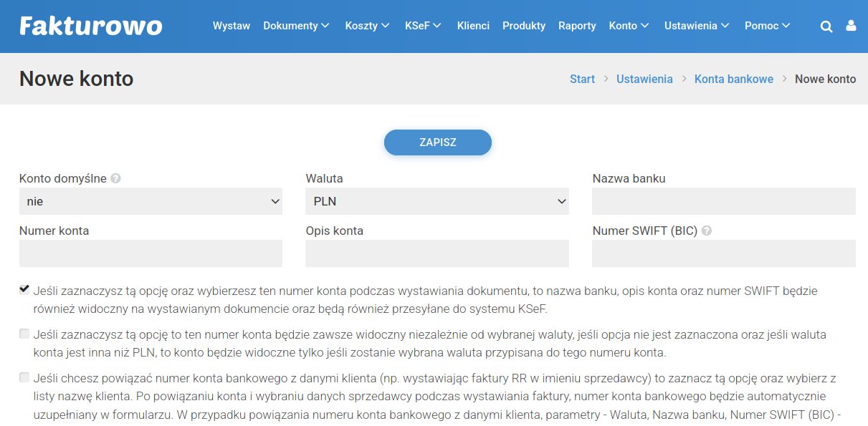Expand the Ustawienia menu in navigation

coord(697,26)
